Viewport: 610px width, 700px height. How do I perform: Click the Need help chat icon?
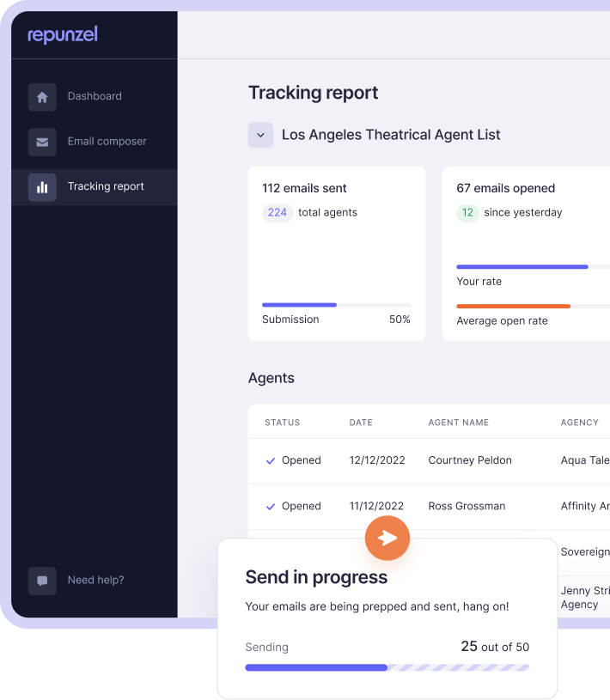[42, 581]
